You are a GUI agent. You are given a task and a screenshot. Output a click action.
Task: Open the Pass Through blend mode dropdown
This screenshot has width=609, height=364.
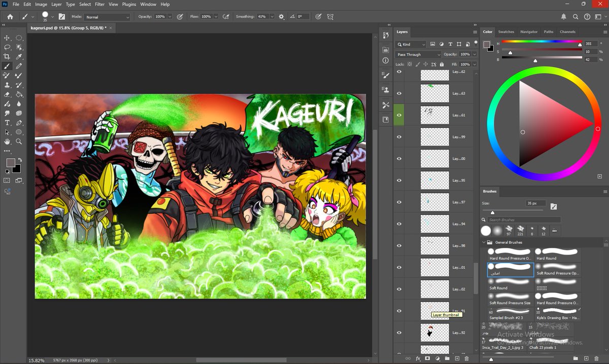coord(419,54)
